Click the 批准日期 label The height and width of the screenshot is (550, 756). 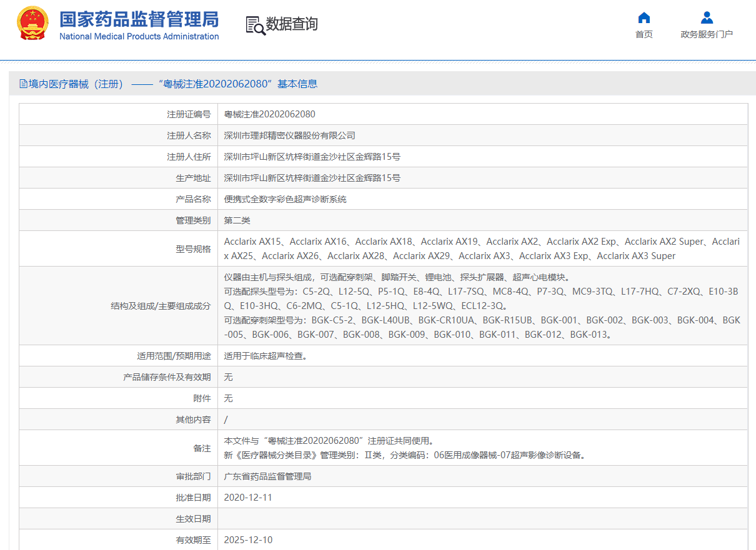point(193,498)
